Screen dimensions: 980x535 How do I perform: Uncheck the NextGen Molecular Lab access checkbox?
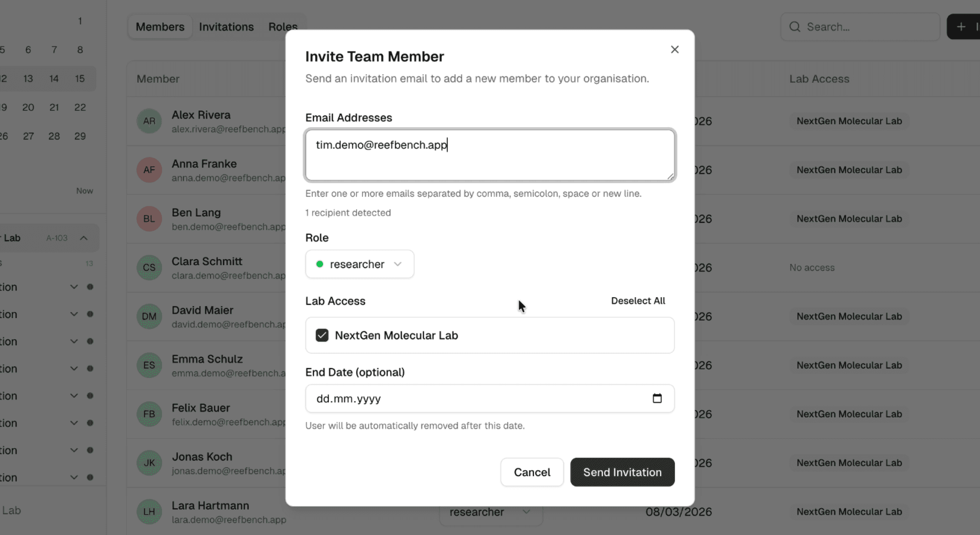click(322, 335)
